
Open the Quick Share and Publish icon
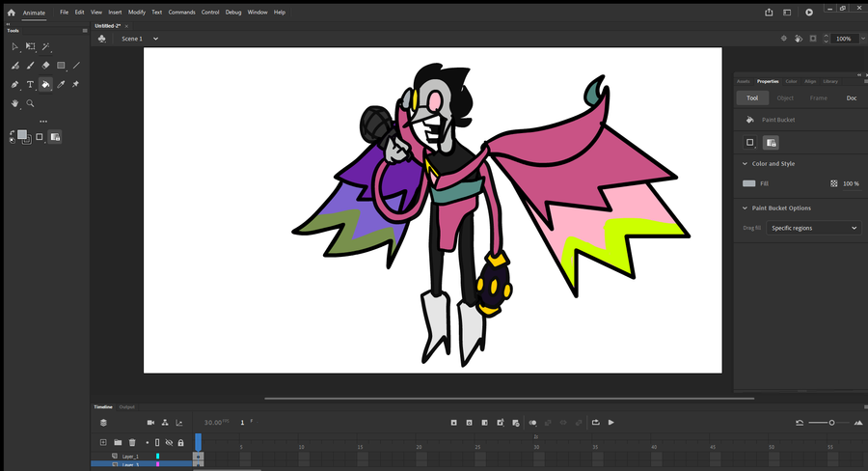769,13
